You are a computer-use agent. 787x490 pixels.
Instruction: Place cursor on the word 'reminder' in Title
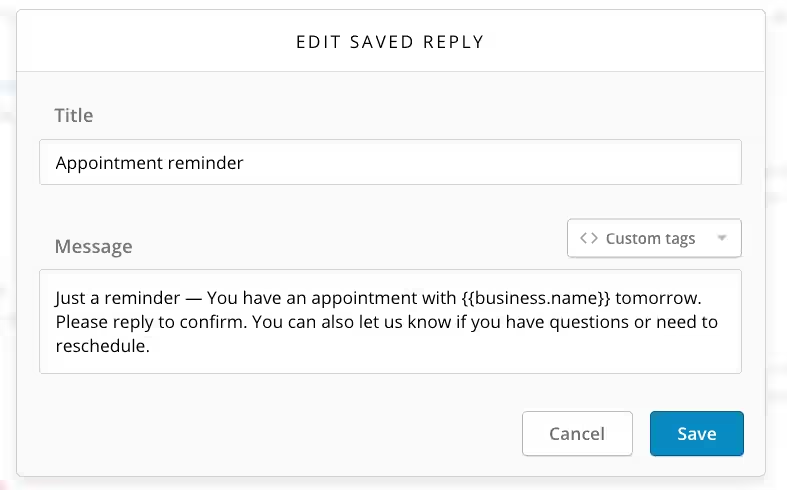[x=205, y=163]
